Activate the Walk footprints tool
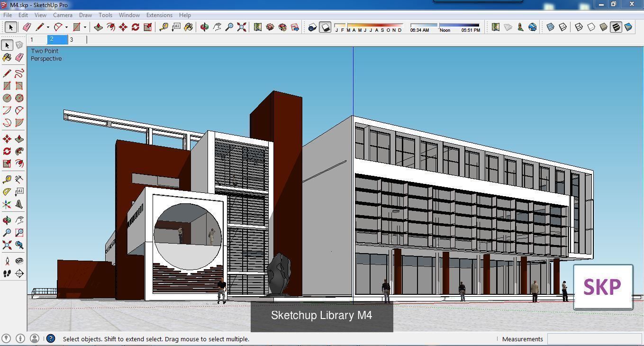The image size is (644, 346). pyautogui.click(x=7, y=273)
